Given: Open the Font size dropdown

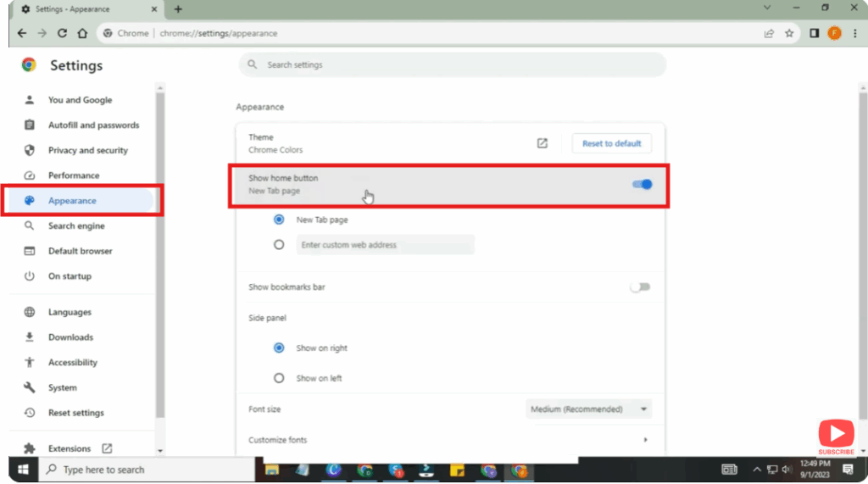Looking at the screenshot, I should (x=588, y=409).
